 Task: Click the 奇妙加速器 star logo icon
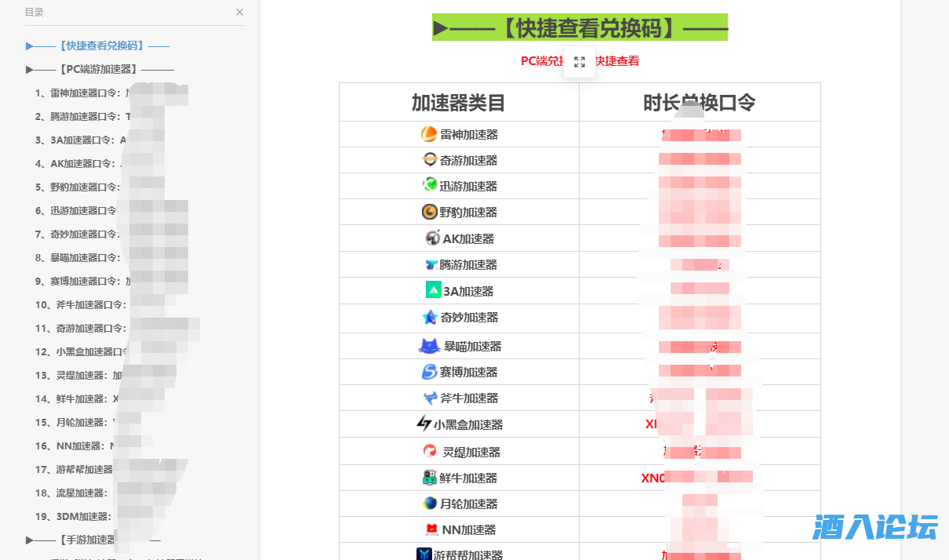(430, 318)
